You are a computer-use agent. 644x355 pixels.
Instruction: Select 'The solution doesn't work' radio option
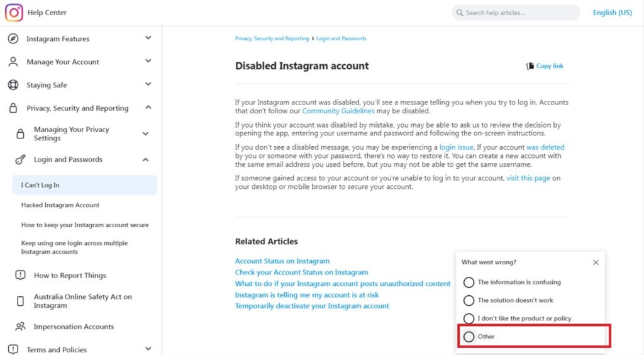469,301
